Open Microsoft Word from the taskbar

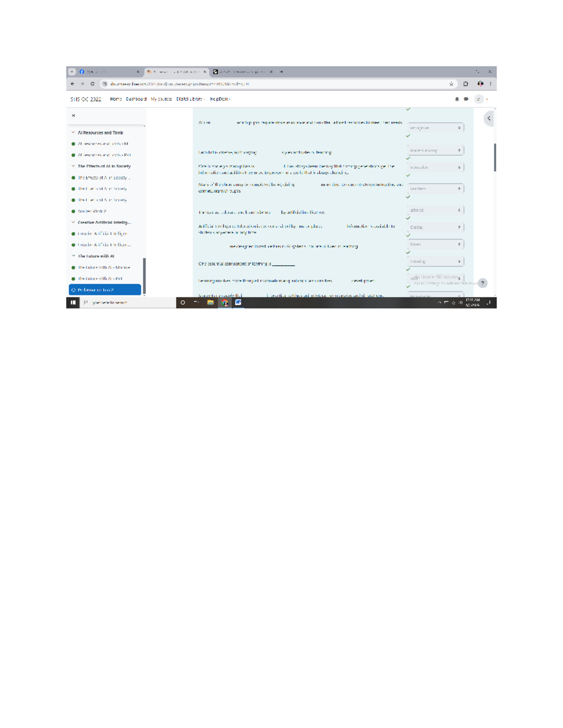[238, 302]
